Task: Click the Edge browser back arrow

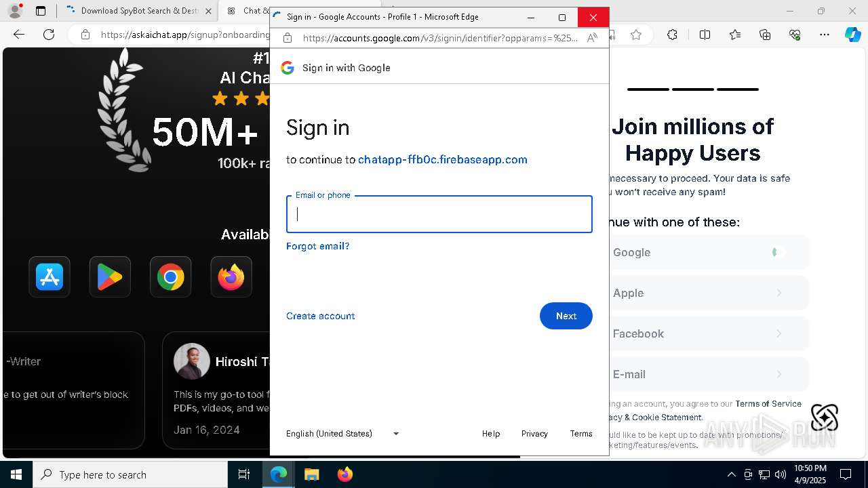Action: point(19,35)
